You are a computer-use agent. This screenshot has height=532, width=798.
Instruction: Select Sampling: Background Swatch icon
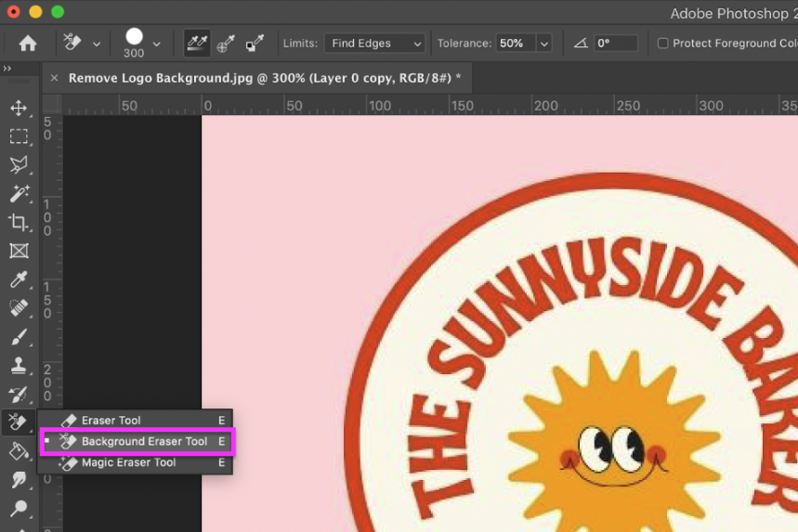click(255, 44)
